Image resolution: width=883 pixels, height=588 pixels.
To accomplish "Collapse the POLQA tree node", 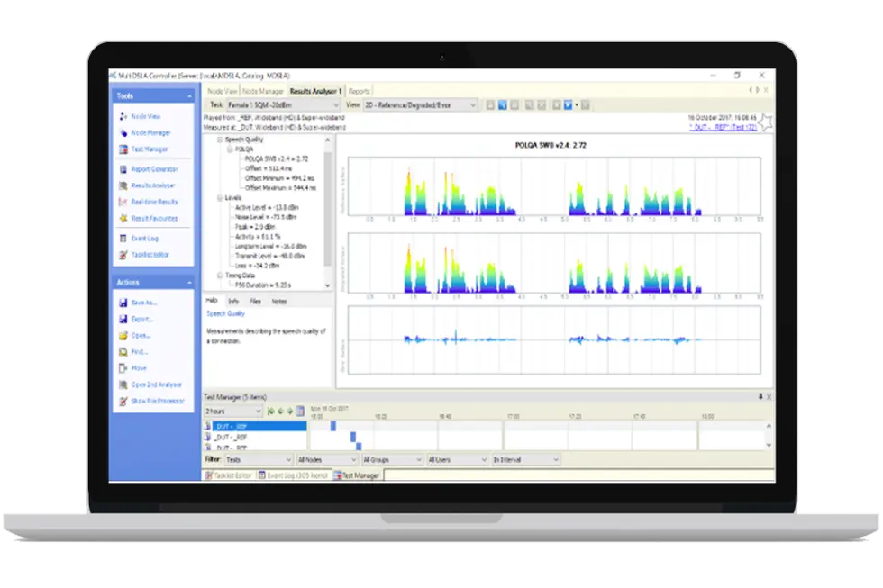I will [x=230, y=149].
